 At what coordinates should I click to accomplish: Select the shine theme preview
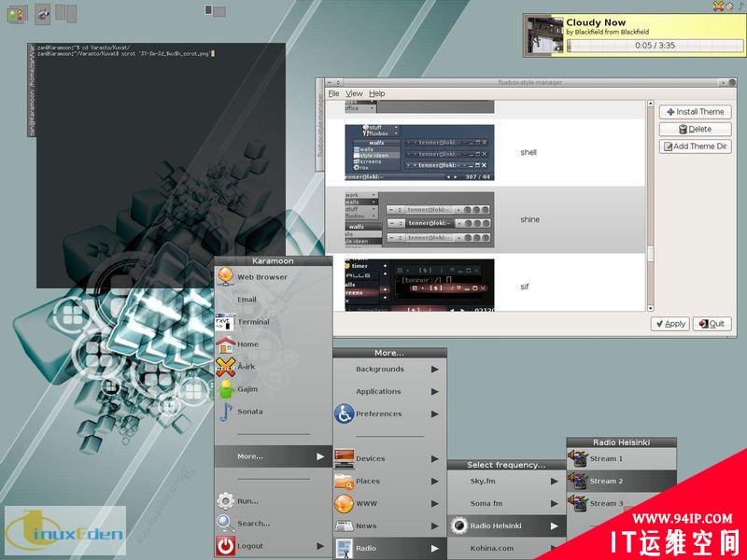click(419, 219)
